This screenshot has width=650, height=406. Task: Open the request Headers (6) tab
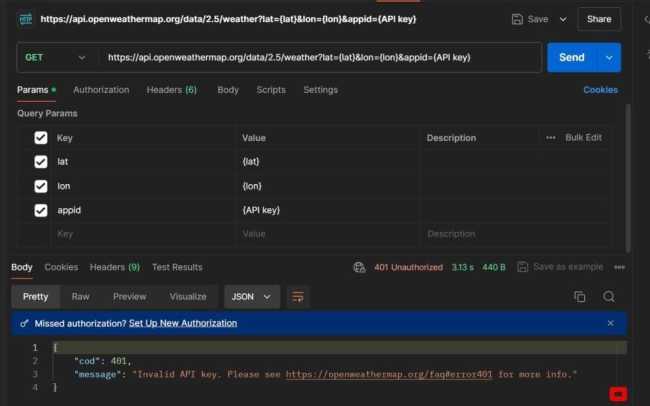172,90
